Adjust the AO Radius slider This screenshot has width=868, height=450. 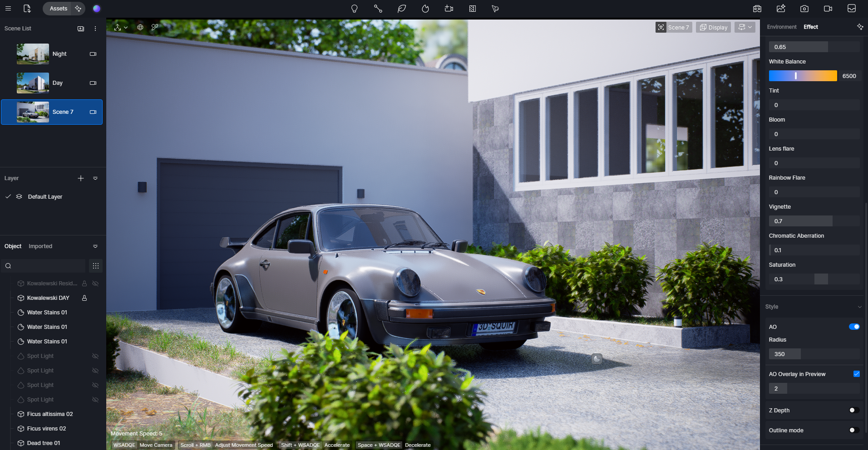coord(814,354)
